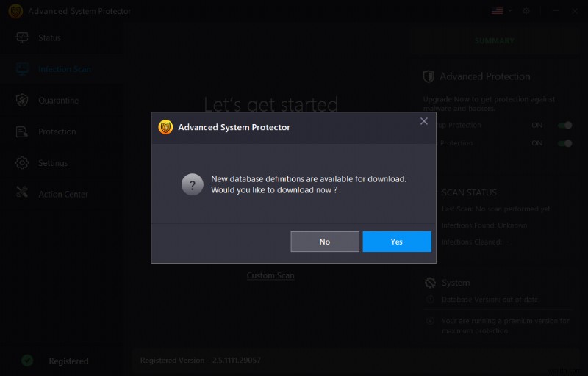Image resolution: width=588 pixels, height=376 pixels.
Task: Click the Settings gear icon in sidebar
Action: (22, 163)
